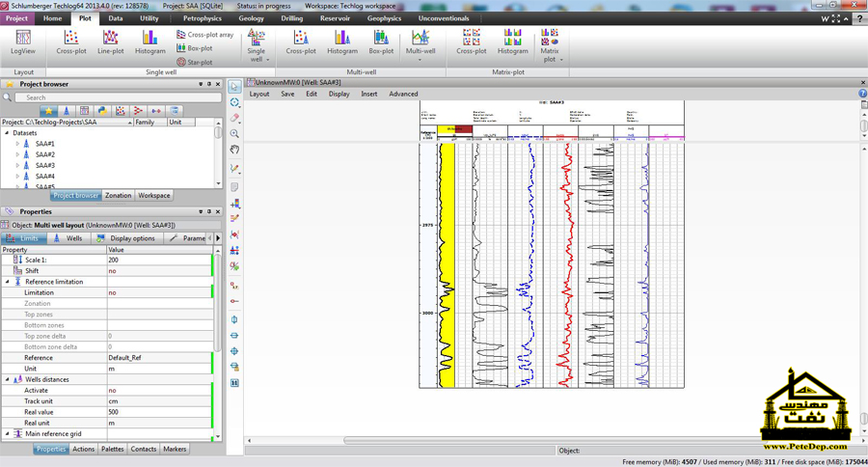The width and height of the screenshot is (868, 467).
Task: Select the eraser tool in vertical toolbar
Action: [234, 118]
